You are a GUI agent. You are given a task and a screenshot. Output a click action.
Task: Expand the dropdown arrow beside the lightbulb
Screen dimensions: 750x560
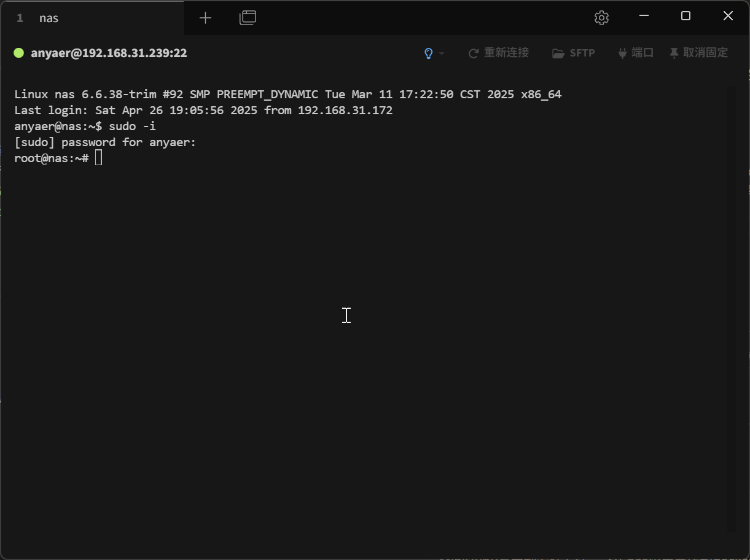[442, 53]
